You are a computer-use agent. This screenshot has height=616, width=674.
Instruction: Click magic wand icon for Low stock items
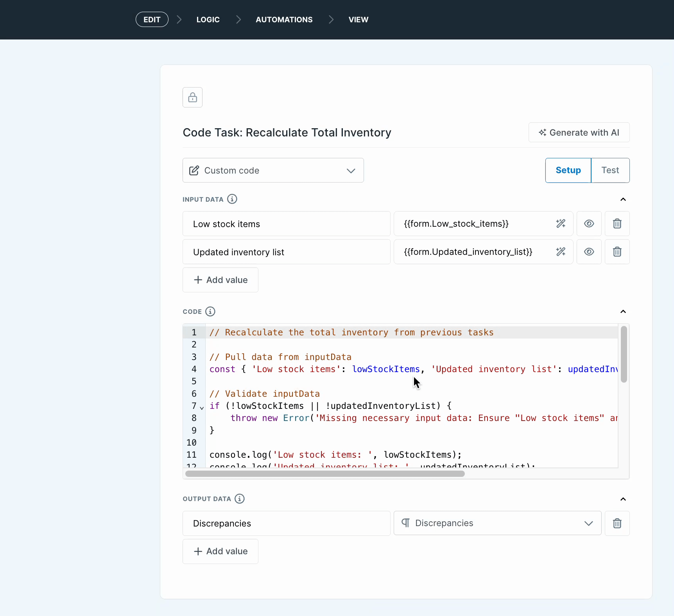point(561,224)
